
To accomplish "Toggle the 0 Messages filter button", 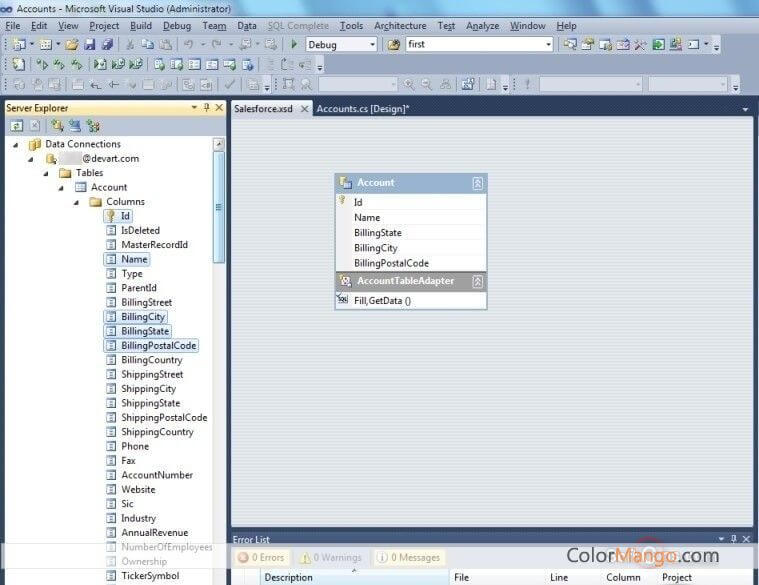I will (409, 557).
